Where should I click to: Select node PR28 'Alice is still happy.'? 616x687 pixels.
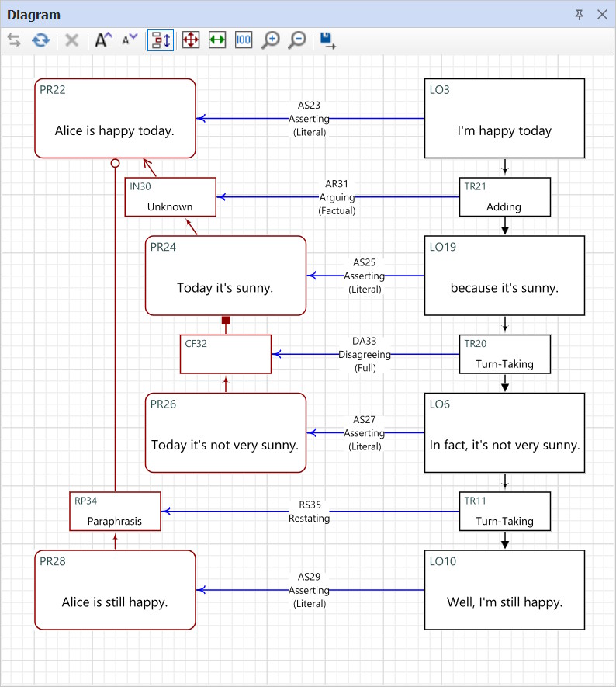point(115,590)
